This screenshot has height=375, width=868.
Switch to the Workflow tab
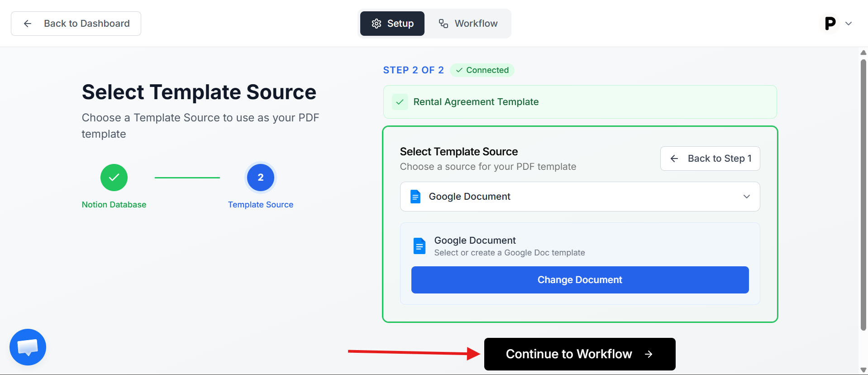pyautogui.click(x=468, y=24)
